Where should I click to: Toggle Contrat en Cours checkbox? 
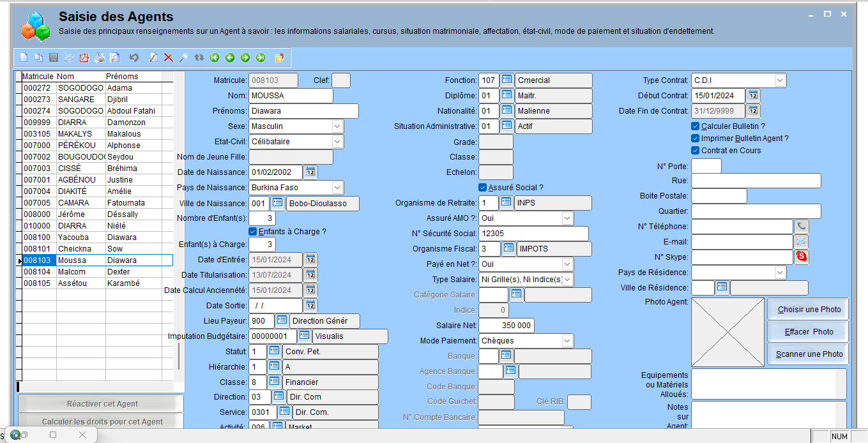(696, 151)
